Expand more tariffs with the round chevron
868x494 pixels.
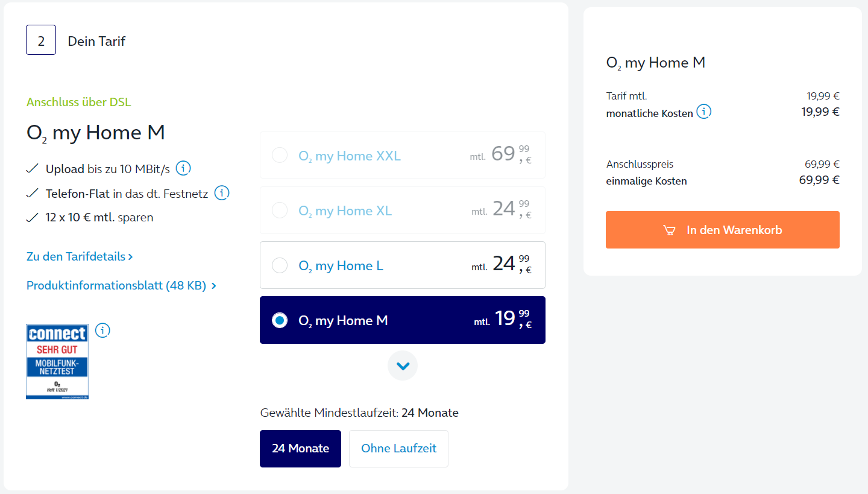403,366
